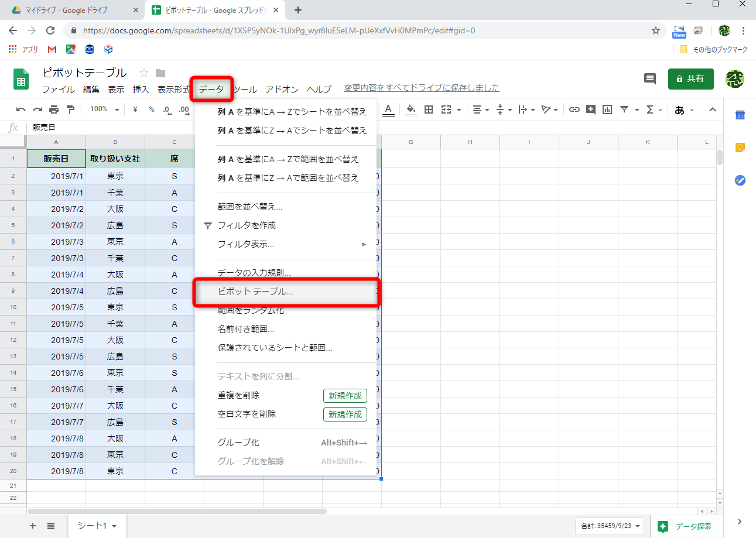Open the ヘルプ menu
756x538 pixels.
(318, 90)
